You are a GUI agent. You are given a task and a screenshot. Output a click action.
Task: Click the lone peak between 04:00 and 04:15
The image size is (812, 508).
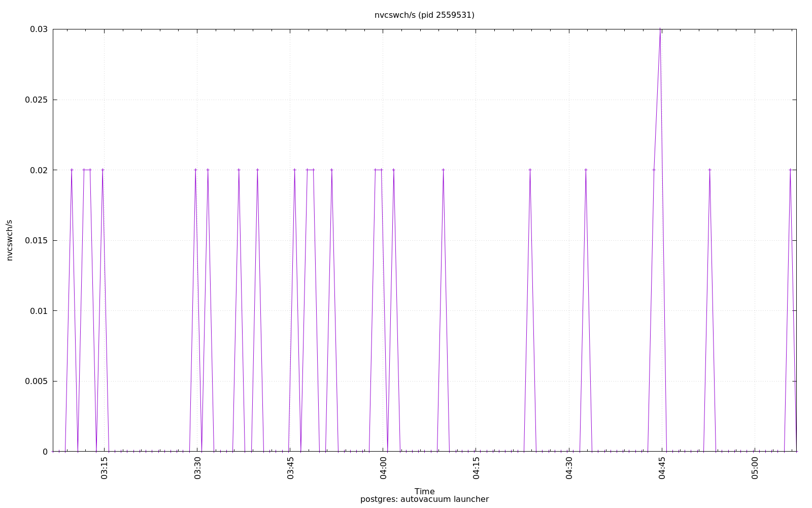pos(443,170)
